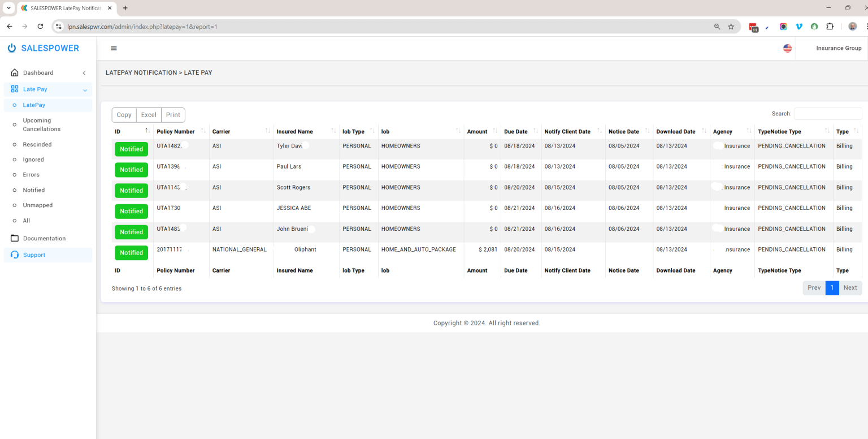Export the table with the Excel button
This screenshot has width=868, height=439.
149,115
